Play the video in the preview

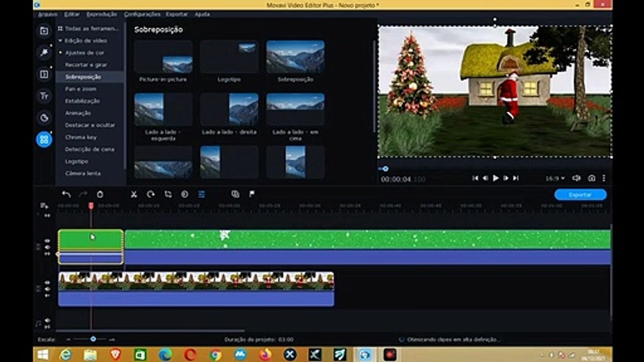coord(496,178)
